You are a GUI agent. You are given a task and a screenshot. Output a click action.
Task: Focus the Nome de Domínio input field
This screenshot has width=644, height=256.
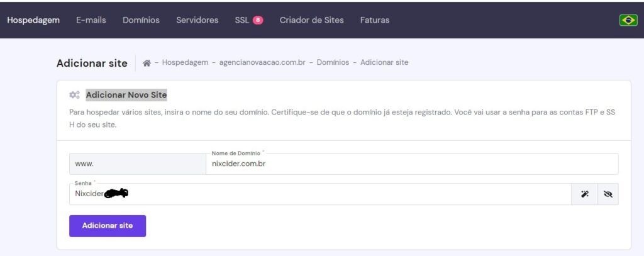pyautogui.click(x=409, y=164)
